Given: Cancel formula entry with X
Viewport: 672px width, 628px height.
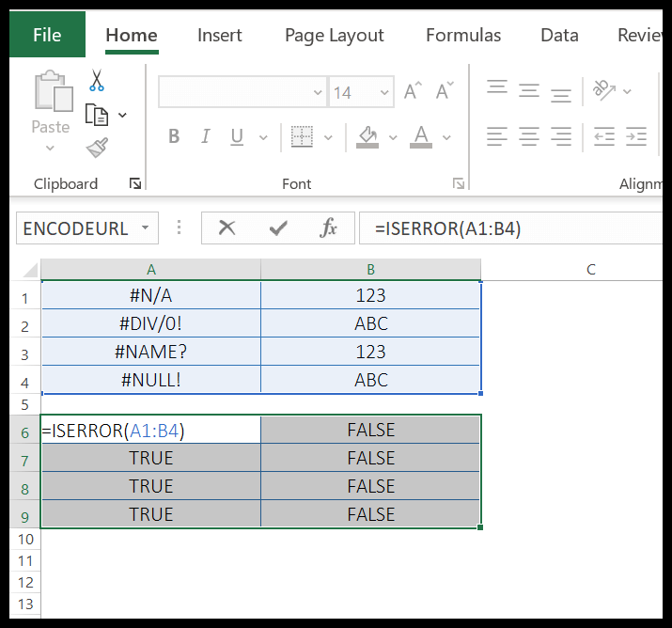Looking at the screenshot, I should coord(227,228).
